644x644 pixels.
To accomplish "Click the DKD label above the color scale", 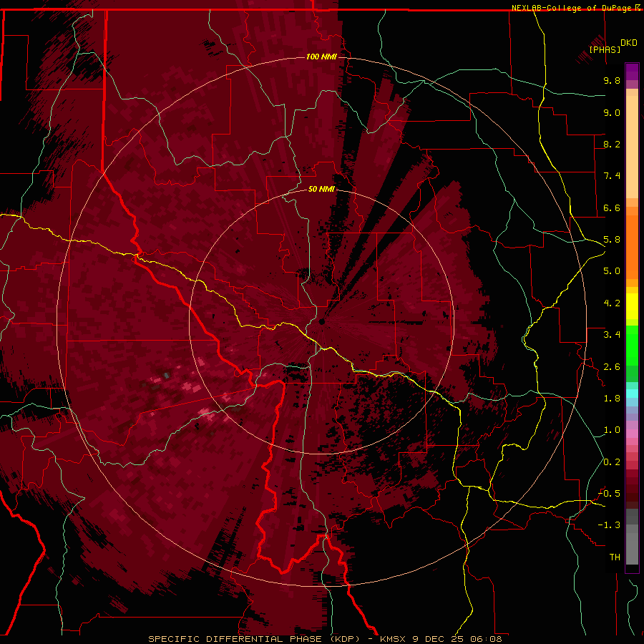I will click(628, 43).
